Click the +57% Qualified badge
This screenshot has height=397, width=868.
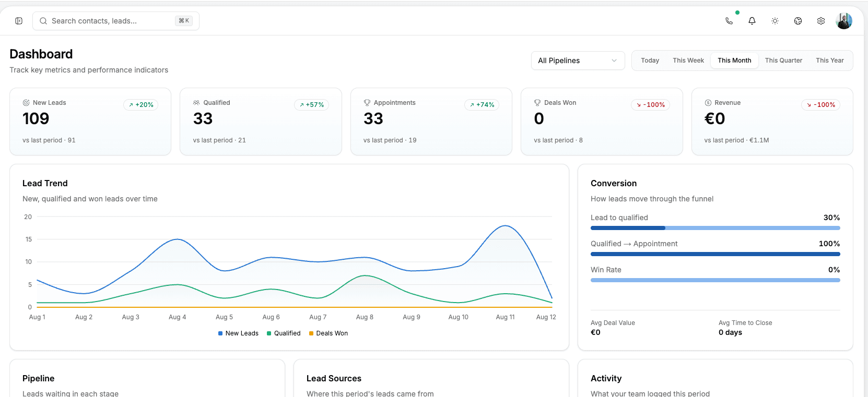[x=311, y=105]
